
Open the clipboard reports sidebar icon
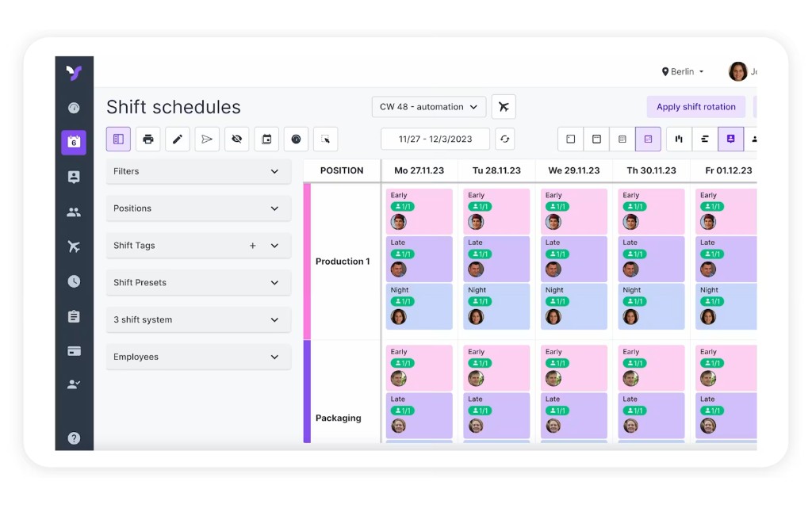[74, 315]
